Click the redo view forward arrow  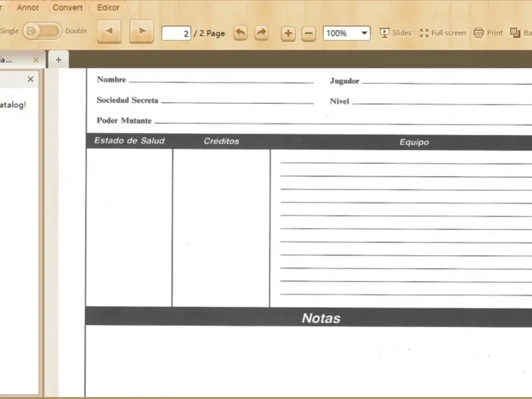[x=261, y=33]
